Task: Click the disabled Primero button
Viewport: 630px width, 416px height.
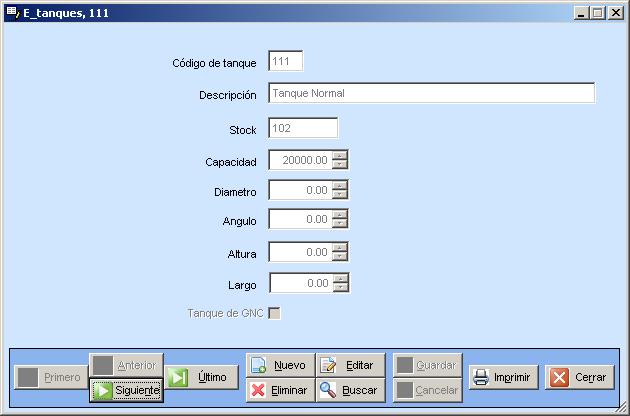Action: click(51, 377)
